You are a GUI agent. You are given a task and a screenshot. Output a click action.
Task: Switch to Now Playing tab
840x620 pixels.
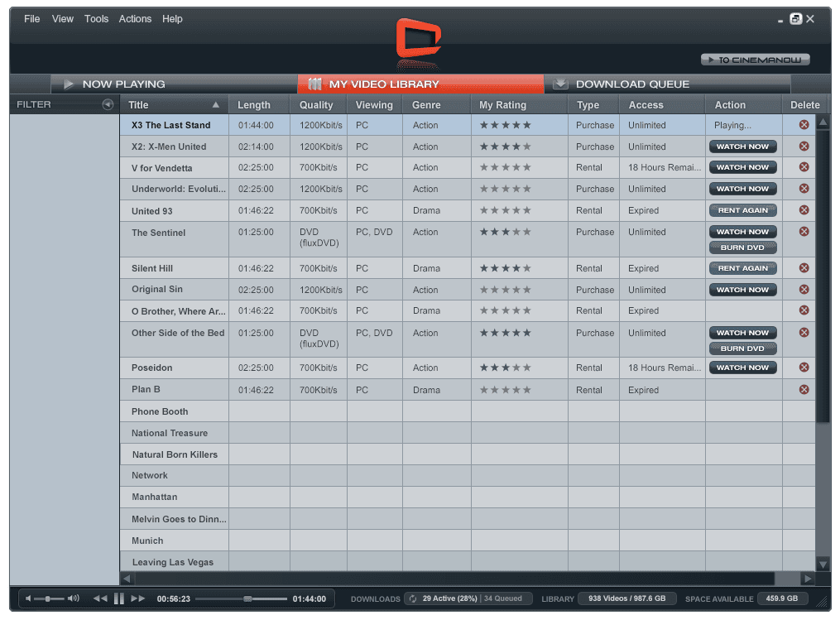(x=174, y=84)
